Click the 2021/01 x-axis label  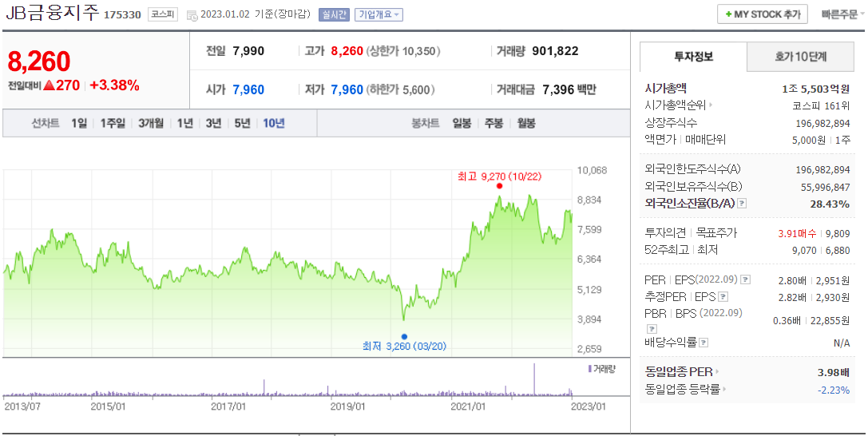click(469, 406)
